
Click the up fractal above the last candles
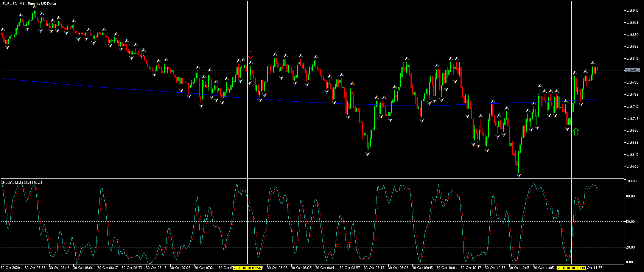pos(593,62)
